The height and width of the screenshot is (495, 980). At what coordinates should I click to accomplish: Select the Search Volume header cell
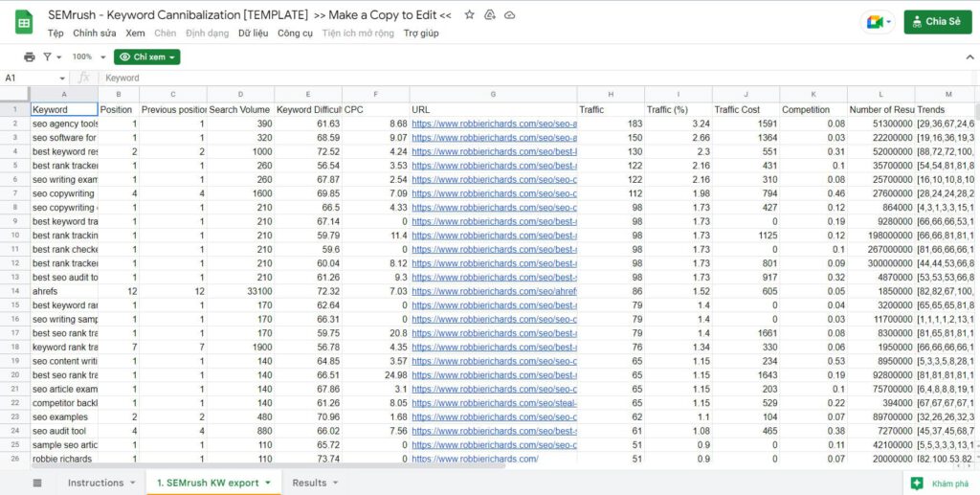pos(240,109)
